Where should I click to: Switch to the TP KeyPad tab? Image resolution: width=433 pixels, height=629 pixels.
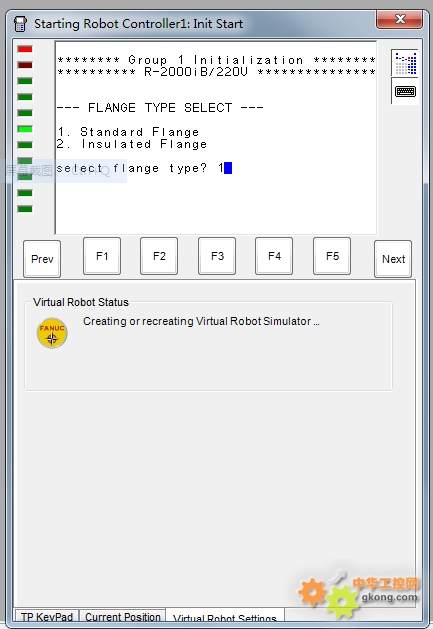coord(47,617)
